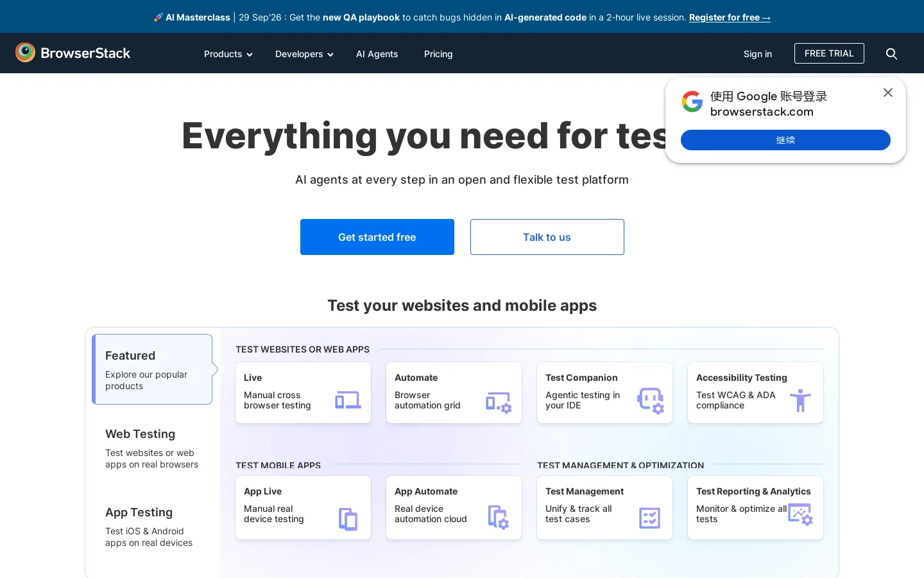This screenshot has height=578, width=924.
Task: Click the blue continue button in Google popup
Action: click(785, 140)
